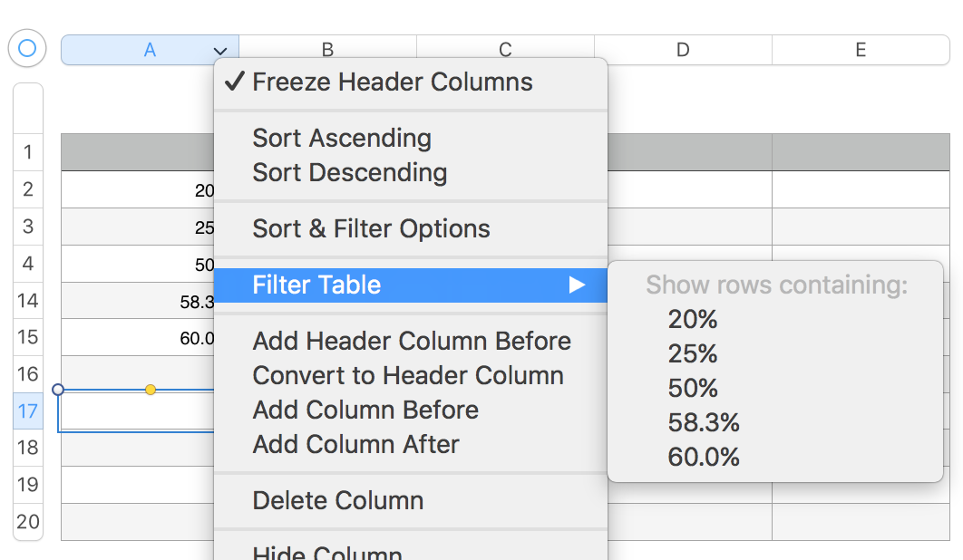
Task: Select Convert to Header Column
Action: point(408,376)
